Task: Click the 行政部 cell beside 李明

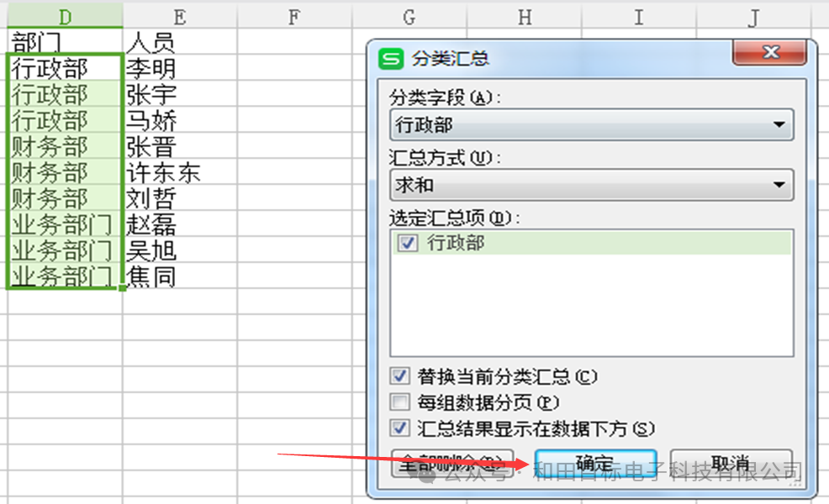Action: (65, 68)
